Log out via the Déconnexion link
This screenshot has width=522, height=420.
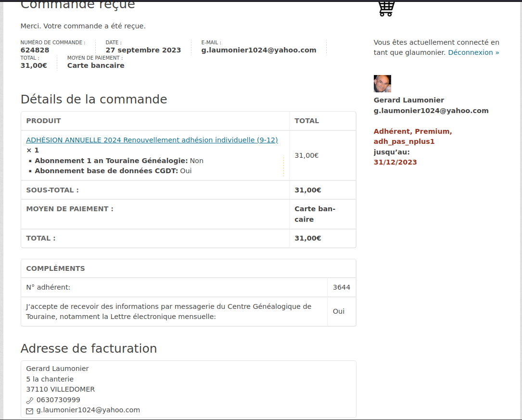coord(473,52)
